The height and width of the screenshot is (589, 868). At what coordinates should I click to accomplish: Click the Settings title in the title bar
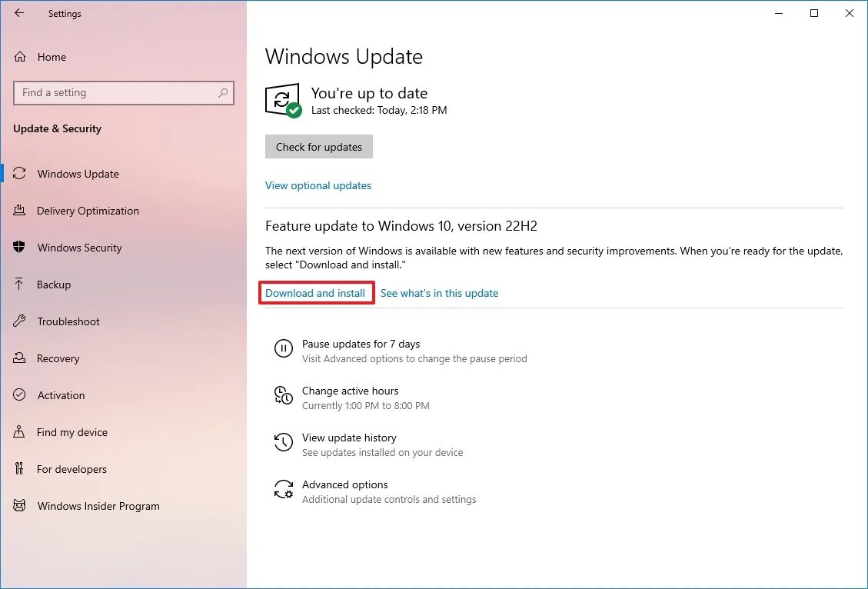tap(65, 14)
